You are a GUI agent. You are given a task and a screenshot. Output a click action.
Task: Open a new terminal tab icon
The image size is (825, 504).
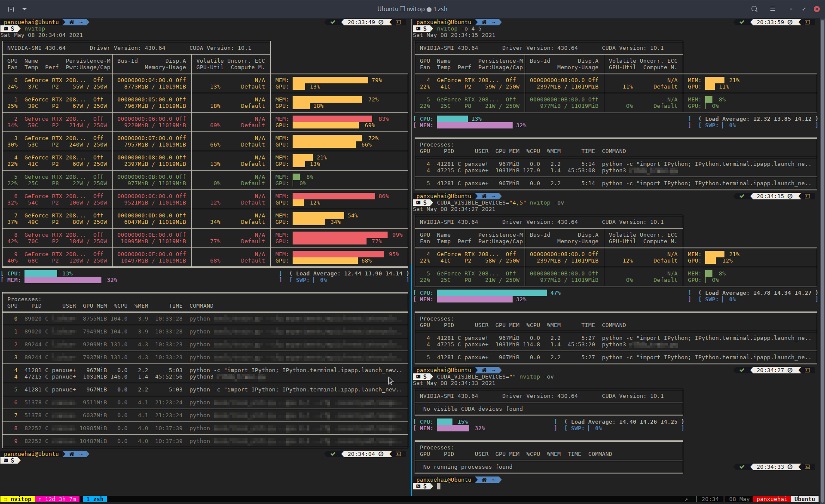(11, 9)
